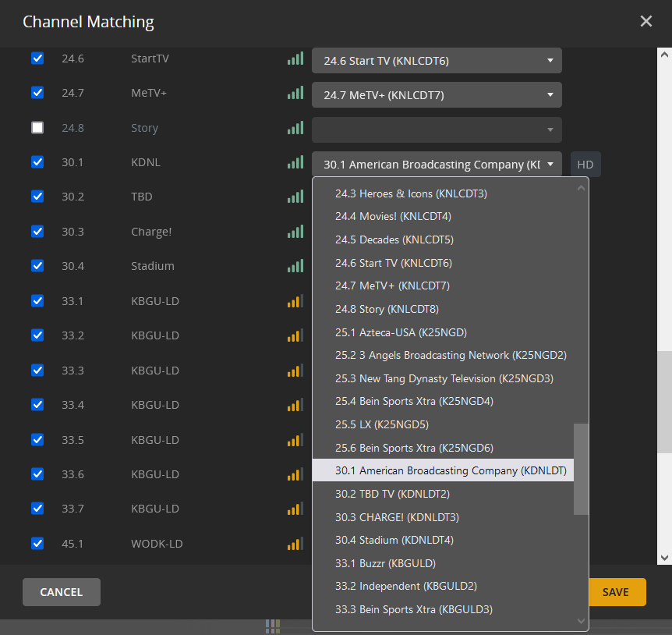Click the WODK-LD channel name text
The image size is (672, 635).
pyautogui.click(x=157, y=544)
